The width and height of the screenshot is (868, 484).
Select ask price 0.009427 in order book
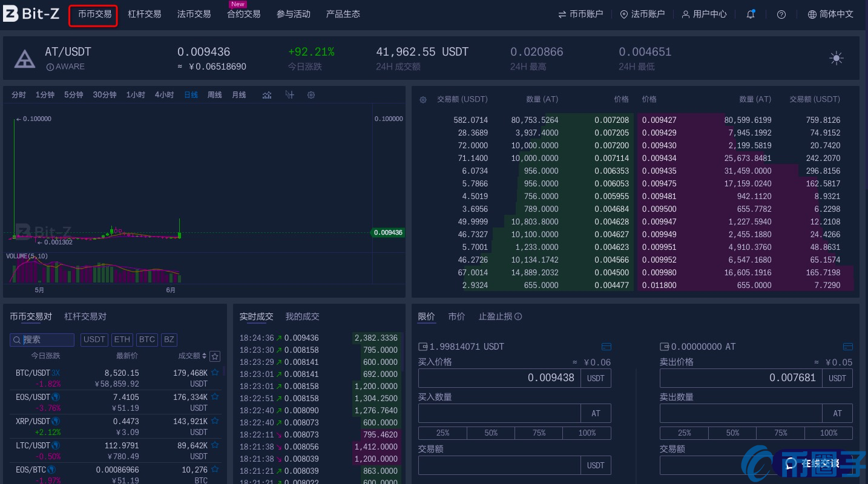pos(659,120)
